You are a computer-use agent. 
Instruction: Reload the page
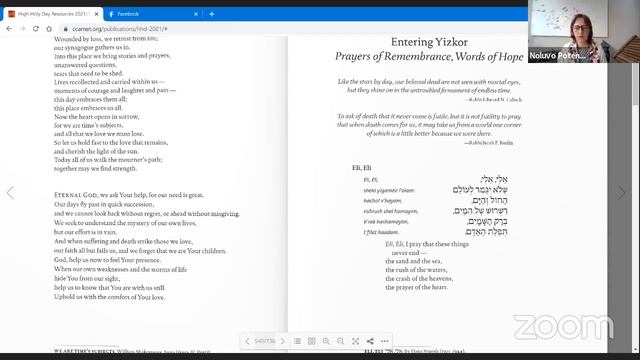[36, 29]
